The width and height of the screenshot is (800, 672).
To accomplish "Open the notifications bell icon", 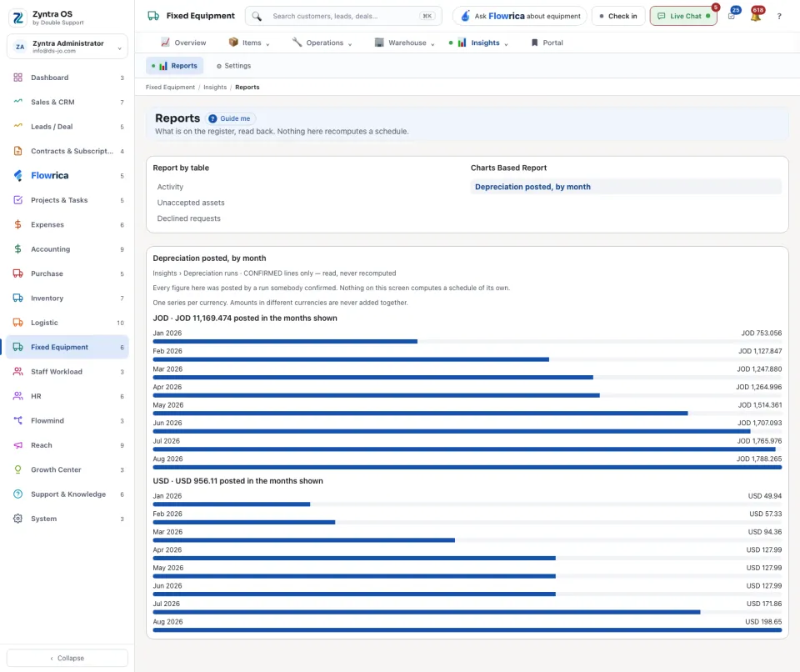I will pyautogui.click(x=756, y=17).
